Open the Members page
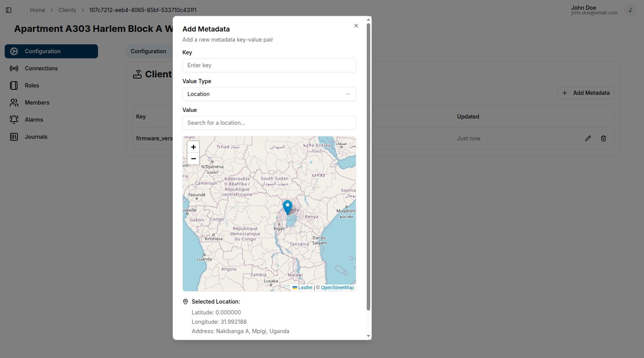Screen dimensions: 644x358 (37, 103)
